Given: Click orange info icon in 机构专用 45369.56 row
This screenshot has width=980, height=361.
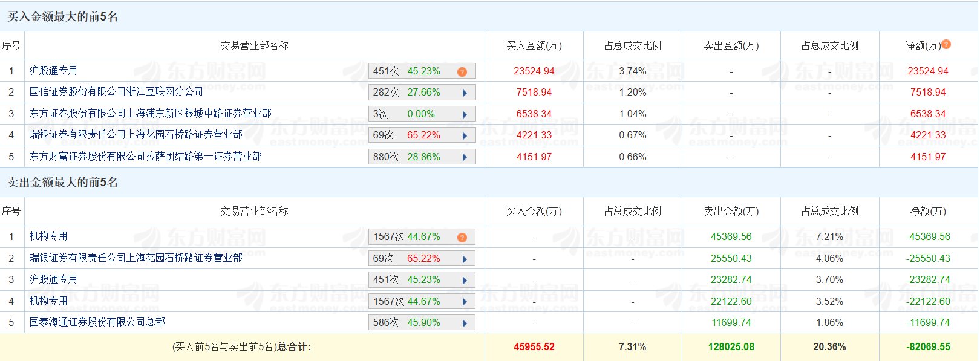Looking at the screenshot, I should tap(462, 237).
